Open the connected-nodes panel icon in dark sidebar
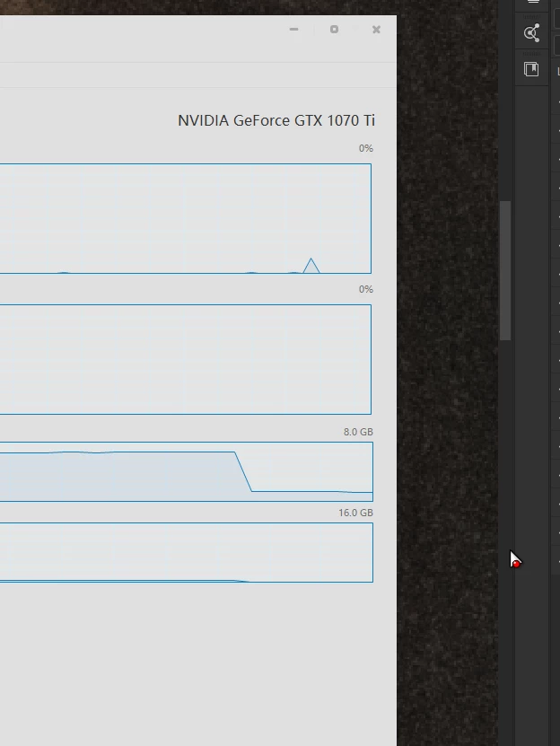560x746 pixels. (x=531, y=33)
